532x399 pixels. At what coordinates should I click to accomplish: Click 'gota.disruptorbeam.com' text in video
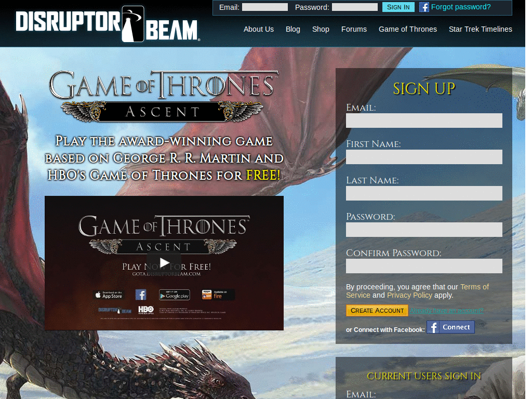pyautogui.click(x=166, y=274)
